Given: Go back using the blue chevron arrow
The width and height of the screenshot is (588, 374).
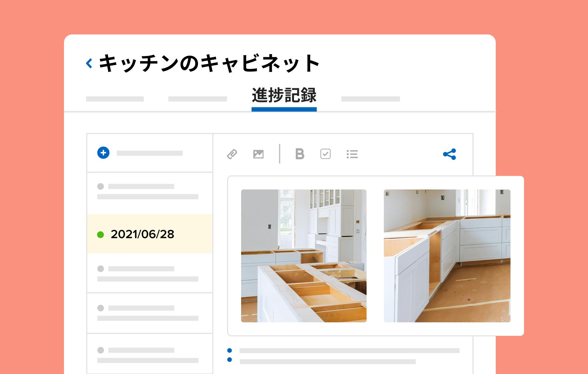Looking at the screenshot, I should (89, 63).
